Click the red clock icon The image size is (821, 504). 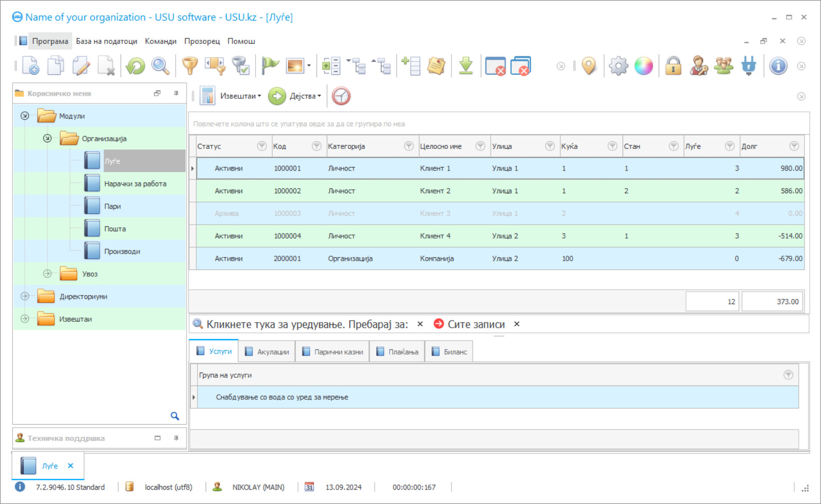(341, 96)
